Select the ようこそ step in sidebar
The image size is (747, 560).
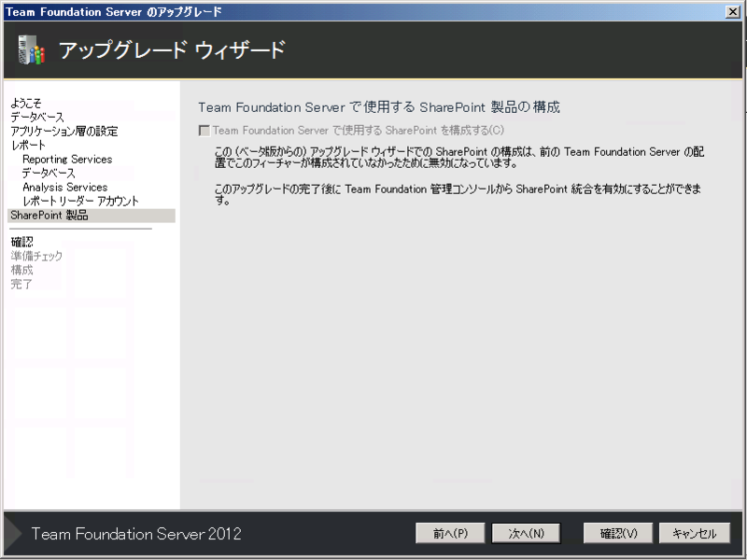pos(26,103)
